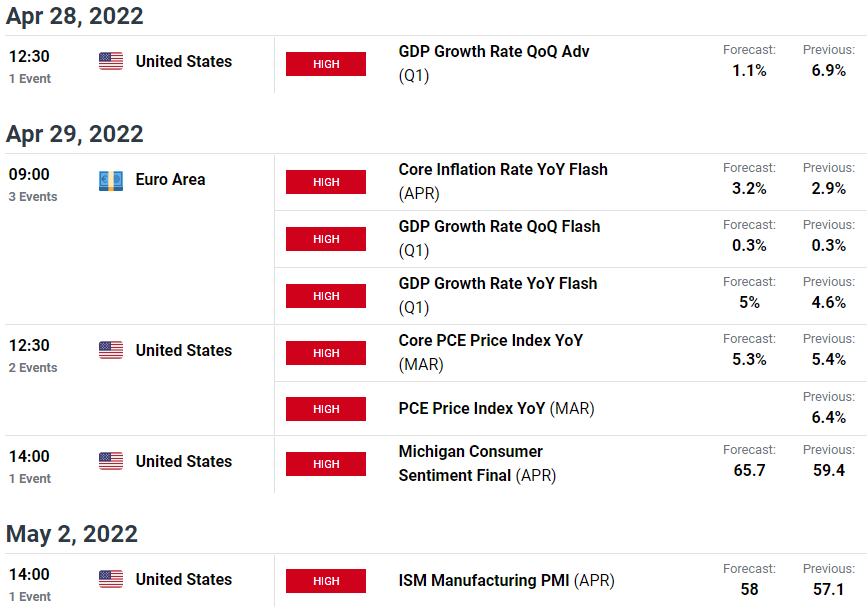Open Michigan Consumer Sentiment Final event
This screenshot has height=607, width=867.
[477, 463]
